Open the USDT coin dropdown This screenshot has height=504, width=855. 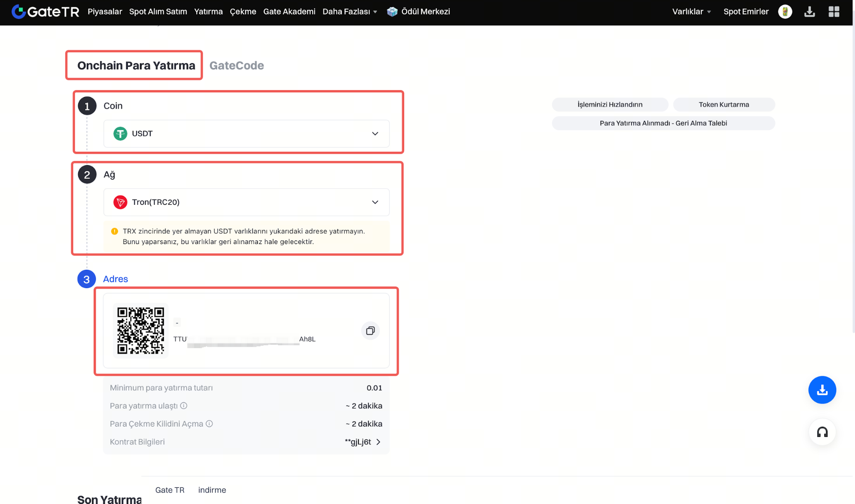point(246,134)
